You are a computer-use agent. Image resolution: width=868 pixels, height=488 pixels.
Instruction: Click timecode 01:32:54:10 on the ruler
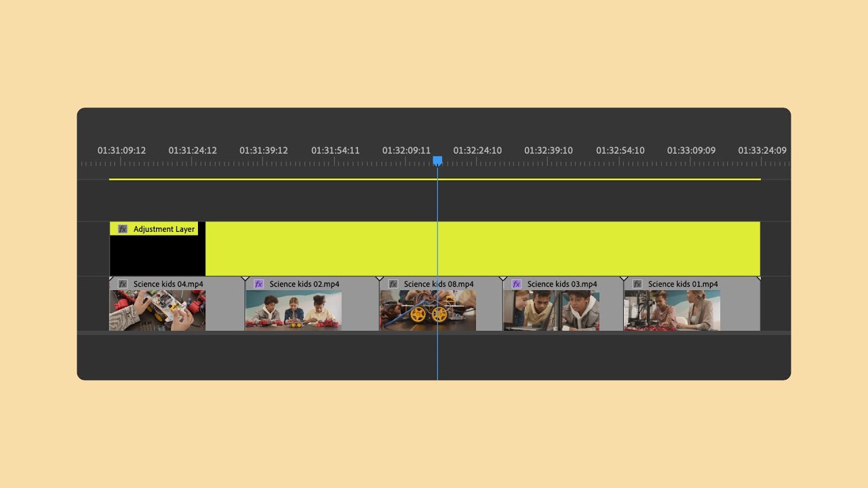pos(620,150)
